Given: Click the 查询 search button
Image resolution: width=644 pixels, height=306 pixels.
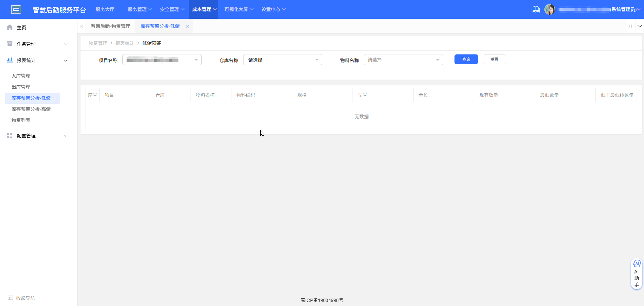Looking at the screenshot, I should [466, 59].
